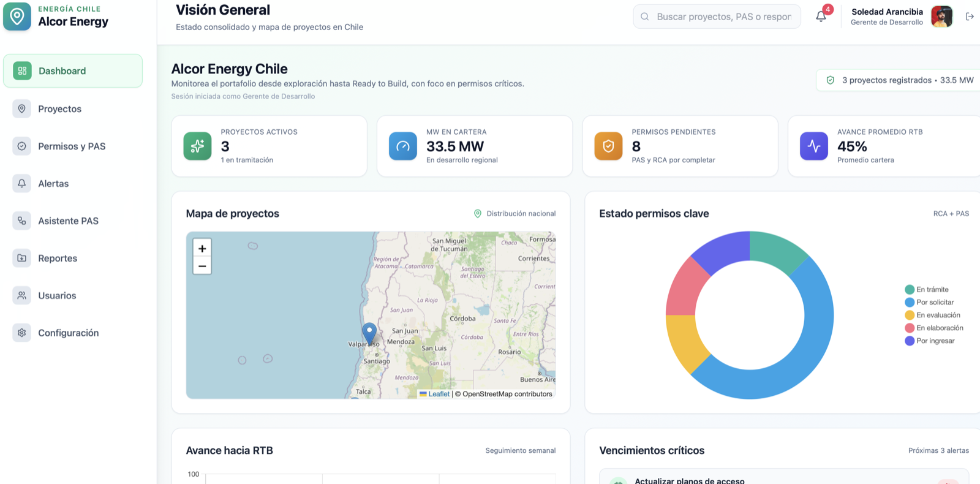Image resolution: width=980 pixels, height=484 pixels.
Task: Click the Por solicitar legend swatch
Action: pos(910,303)
